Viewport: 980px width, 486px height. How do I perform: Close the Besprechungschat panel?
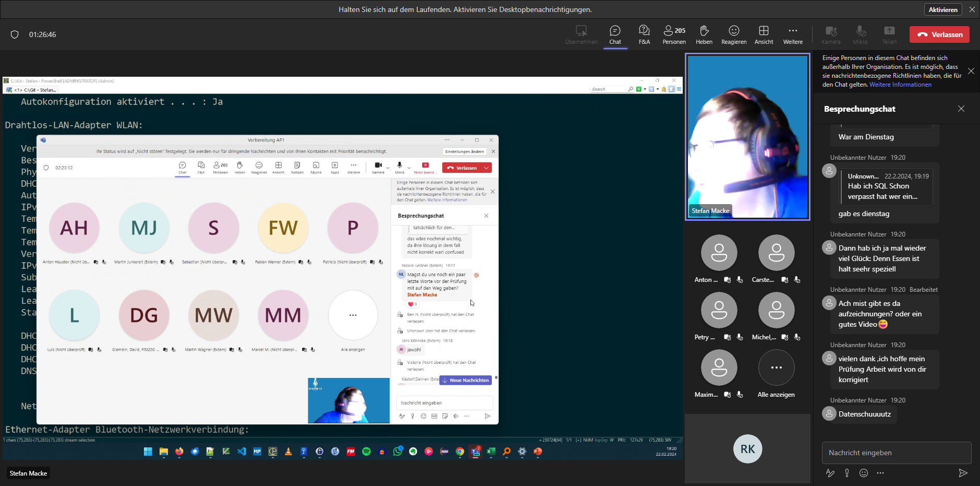click(x=961, y=109)
